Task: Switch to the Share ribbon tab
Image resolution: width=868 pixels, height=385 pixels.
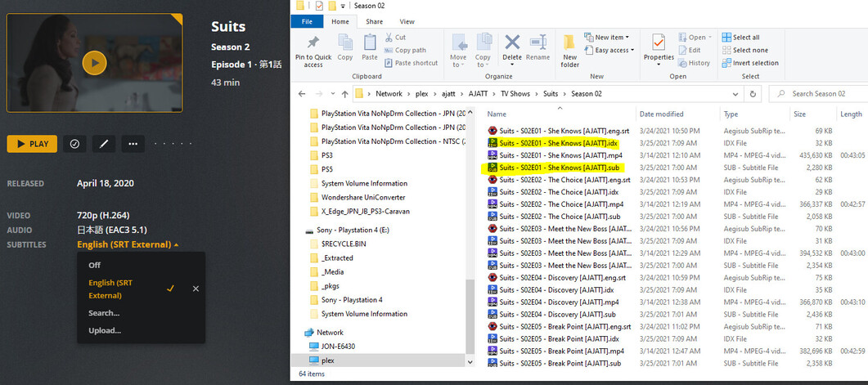Action: 374,21
